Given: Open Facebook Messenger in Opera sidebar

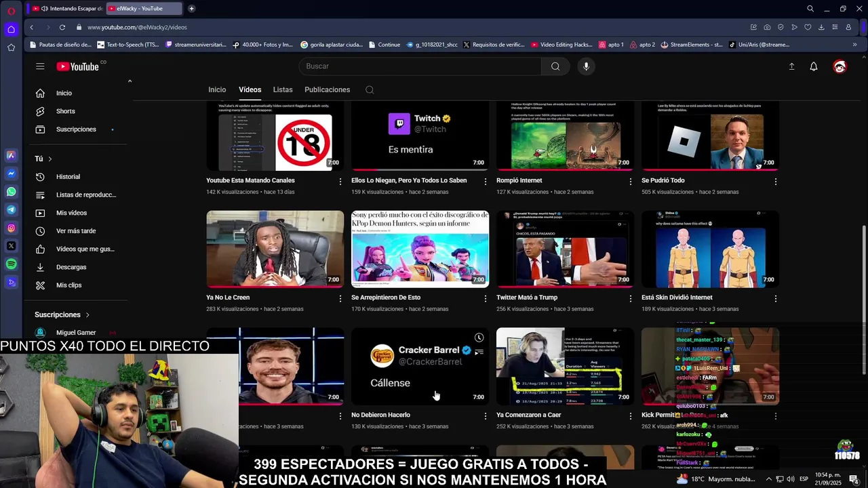Looking at the screenshot, I should coord(11,174).
